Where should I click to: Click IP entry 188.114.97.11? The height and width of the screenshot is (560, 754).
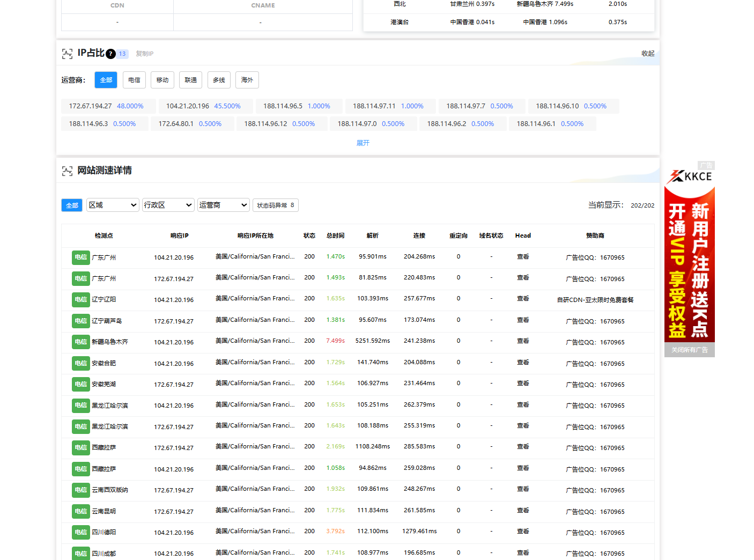point(390,106)
